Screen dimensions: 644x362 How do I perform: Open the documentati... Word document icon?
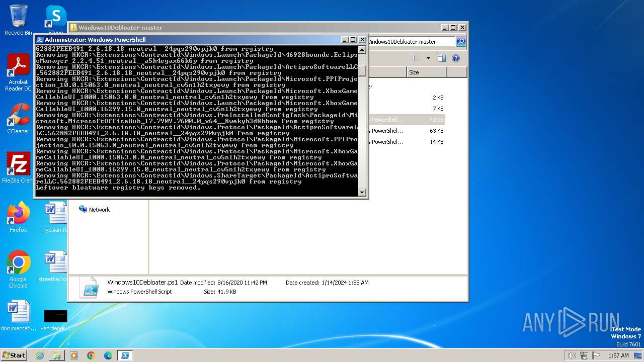pos(18,316)
